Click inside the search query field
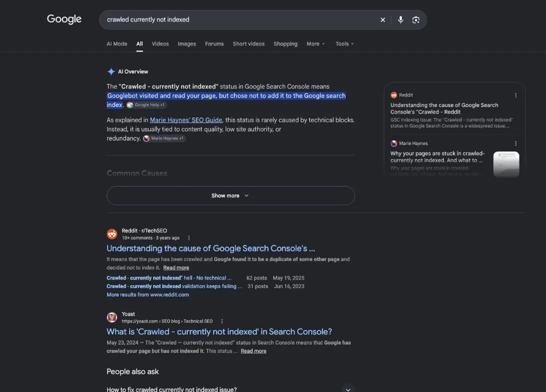546x392 pixels. (240, 20)
